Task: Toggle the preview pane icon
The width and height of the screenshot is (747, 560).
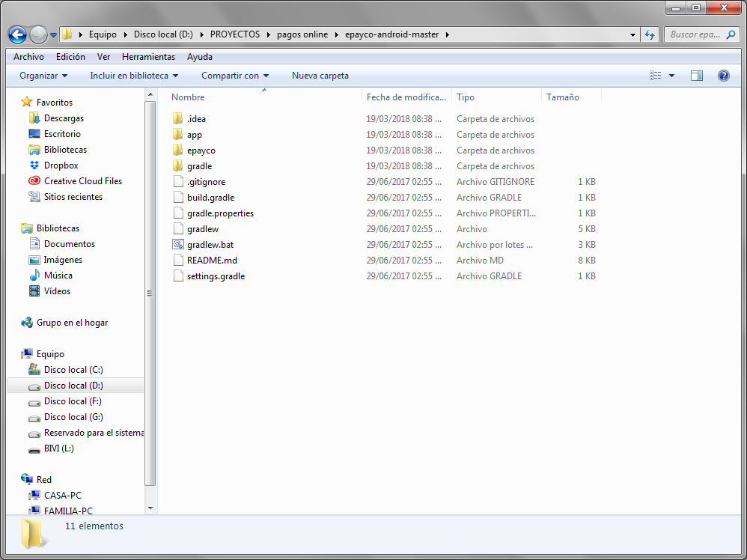Action: pyautogui.click(x=697, y=76)
